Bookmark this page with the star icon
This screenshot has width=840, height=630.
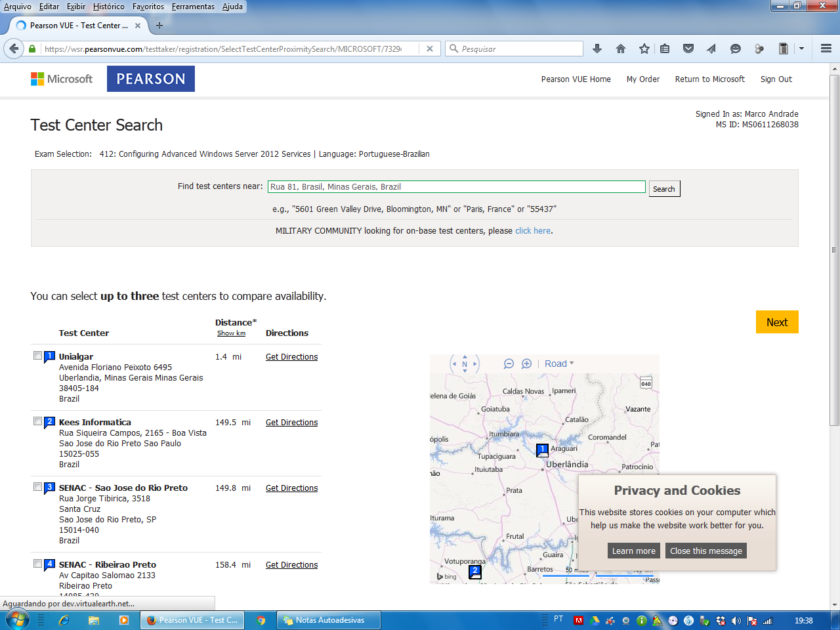pyautogui.click(x=644, y=49)
